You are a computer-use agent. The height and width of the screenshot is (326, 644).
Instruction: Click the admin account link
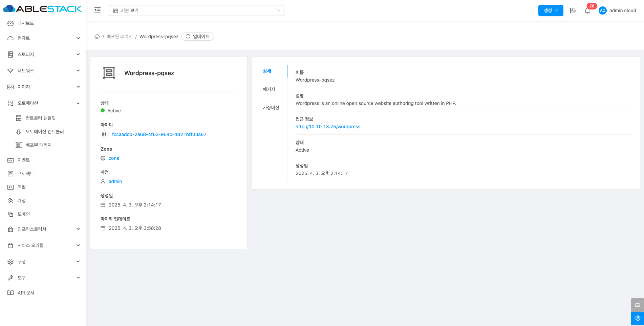115,181
